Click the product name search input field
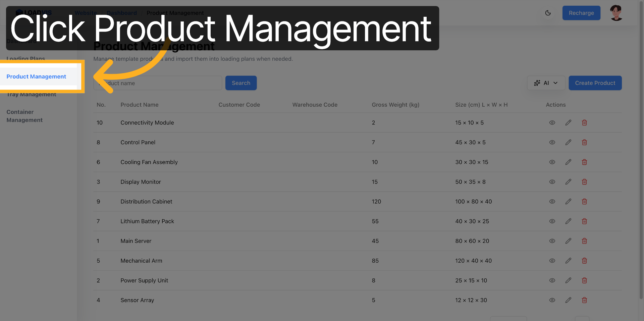 [x=158, y=83]
